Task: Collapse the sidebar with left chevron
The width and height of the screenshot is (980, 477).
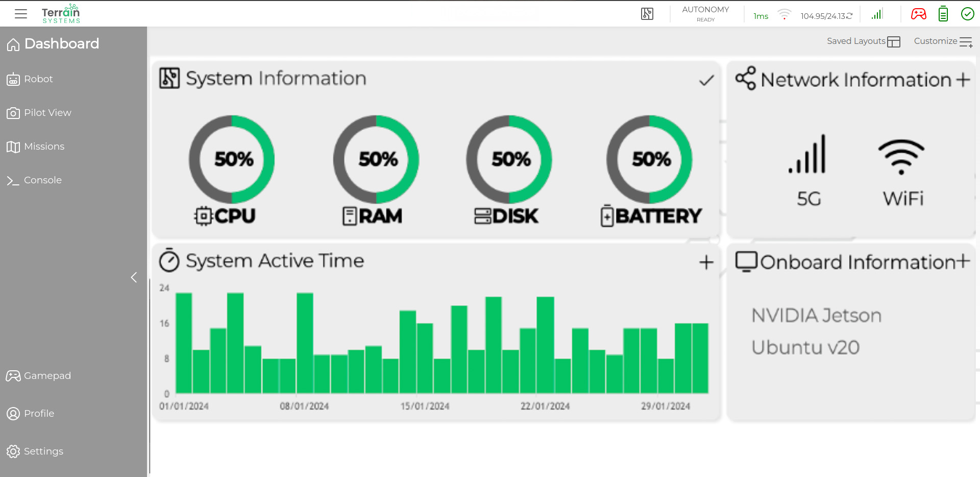Action: (x=134, y=277)
